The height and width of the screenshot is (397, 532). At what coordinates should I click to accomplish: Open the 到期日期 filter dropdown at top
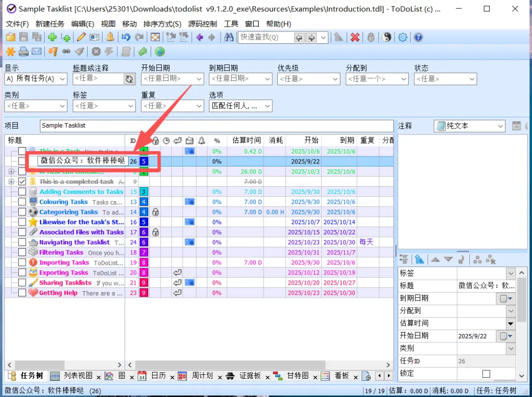click(x=240, y=79)
